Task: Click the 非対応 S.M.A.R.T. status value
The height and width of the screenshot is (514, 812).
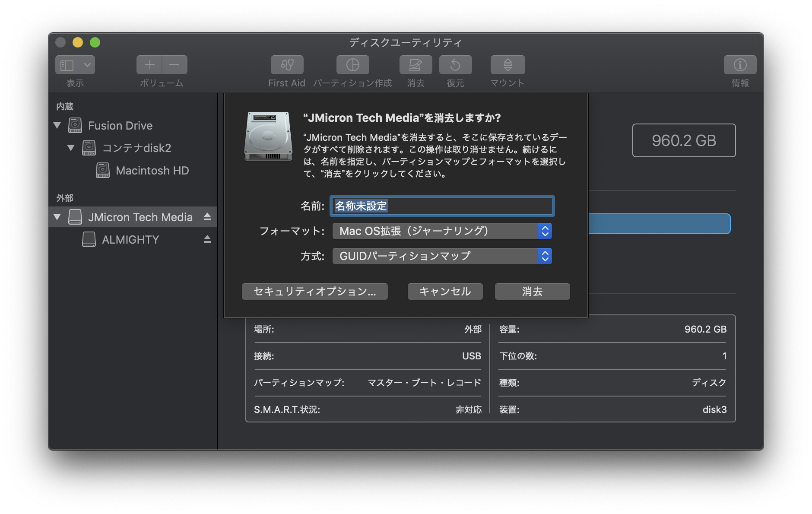Action: point(469,409)
